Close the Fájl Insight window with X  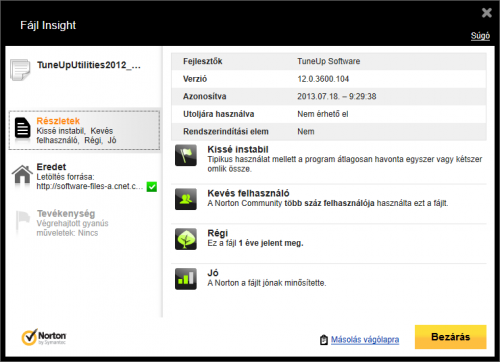pos(487,13)
